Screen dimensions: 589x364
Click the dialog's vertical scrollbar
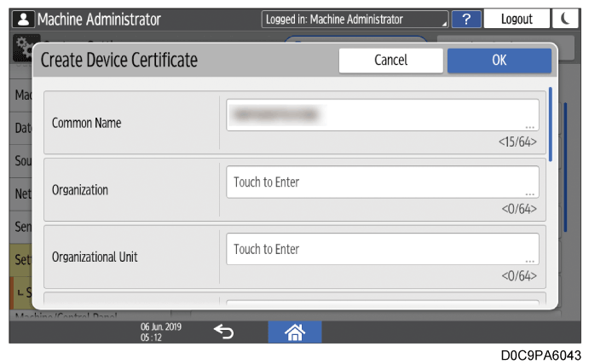[x=551, y=124]
